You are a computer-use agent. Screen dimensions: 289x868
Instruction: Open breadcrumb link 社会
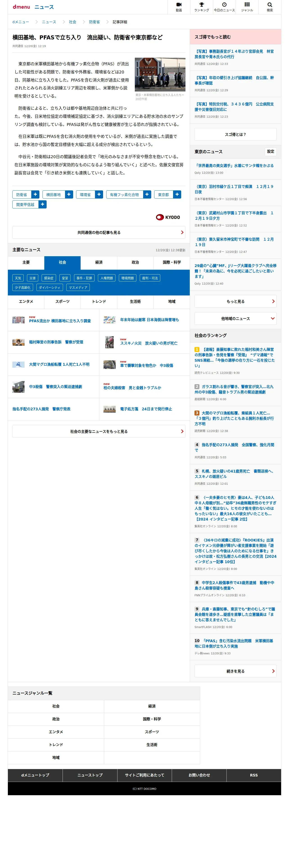(72, 22)
